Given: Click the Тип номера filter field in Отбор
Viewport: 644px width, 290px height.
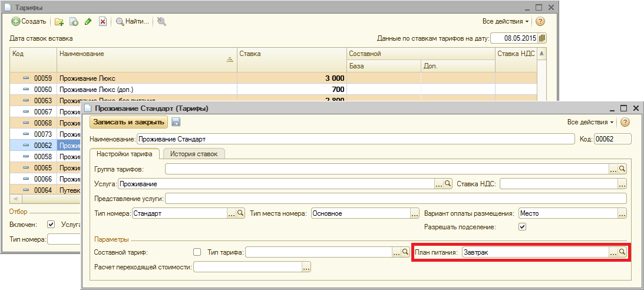Looking at the screenshot, I should click(65, 239).
